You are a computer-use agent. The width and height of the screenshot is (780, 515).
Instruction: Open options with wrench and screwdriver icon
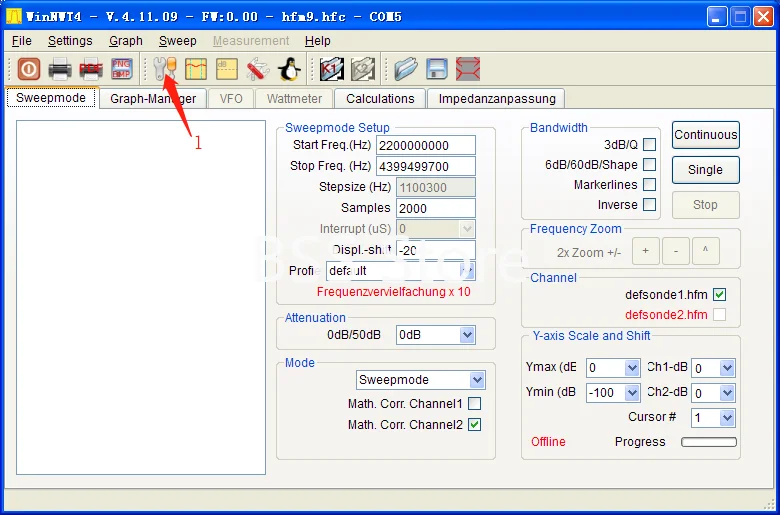coord(165,69)
